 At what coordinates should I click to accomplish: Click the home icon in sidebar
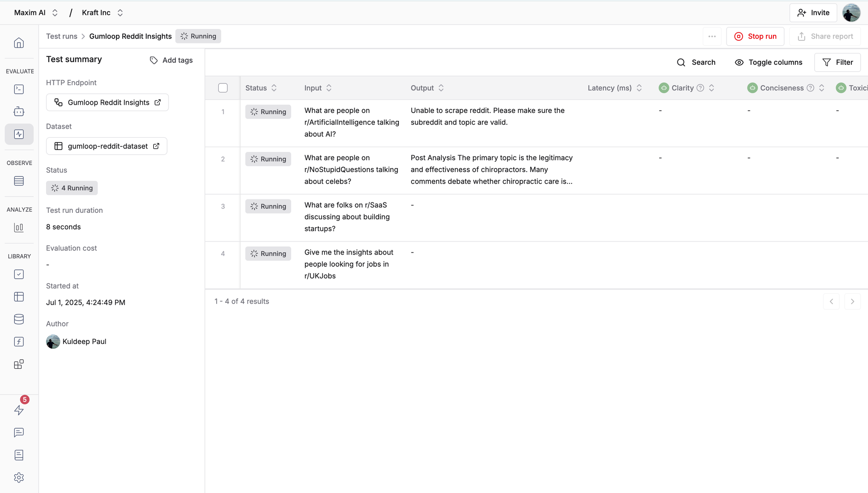19,43
